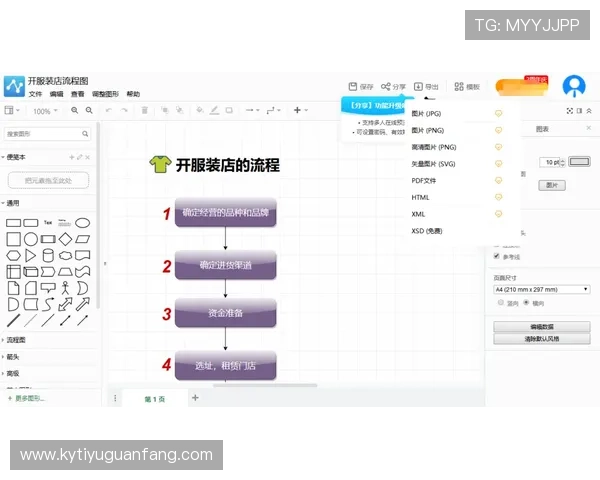Select the diamond shape in the shape palette
600x480 pixels.
65,239
